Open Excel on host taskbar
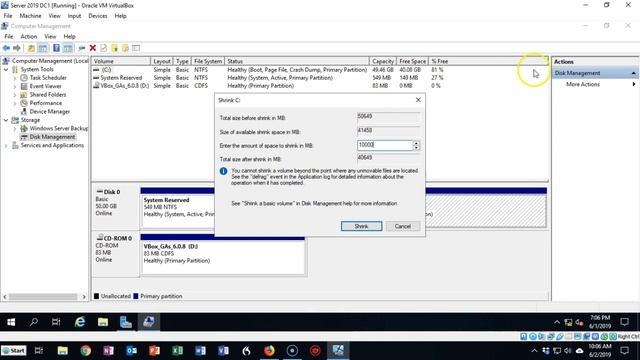This screenshot has width=640, height=360. point(177,351)
